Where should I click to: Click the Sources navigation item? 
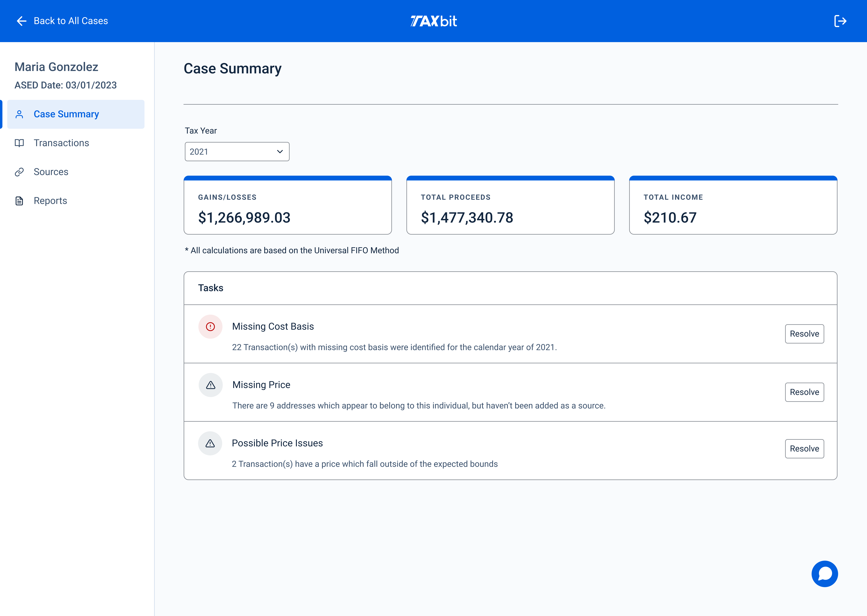point(51,171)
